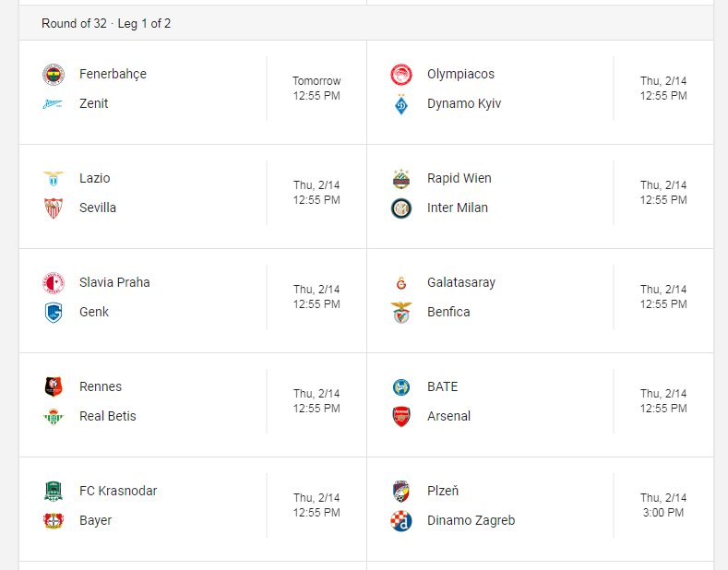Click the Rennes club crest

point(54,386)
